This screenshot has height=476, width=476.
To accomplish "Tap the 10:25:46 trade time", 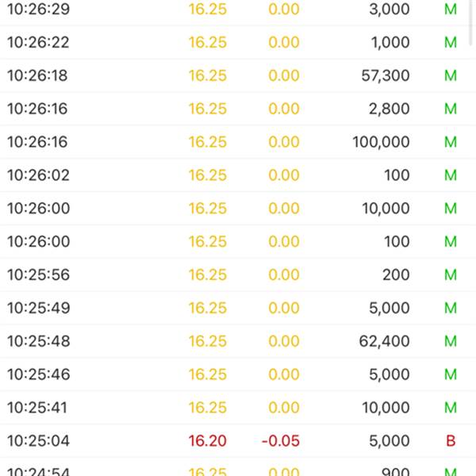I will click(x=38, y=374).
